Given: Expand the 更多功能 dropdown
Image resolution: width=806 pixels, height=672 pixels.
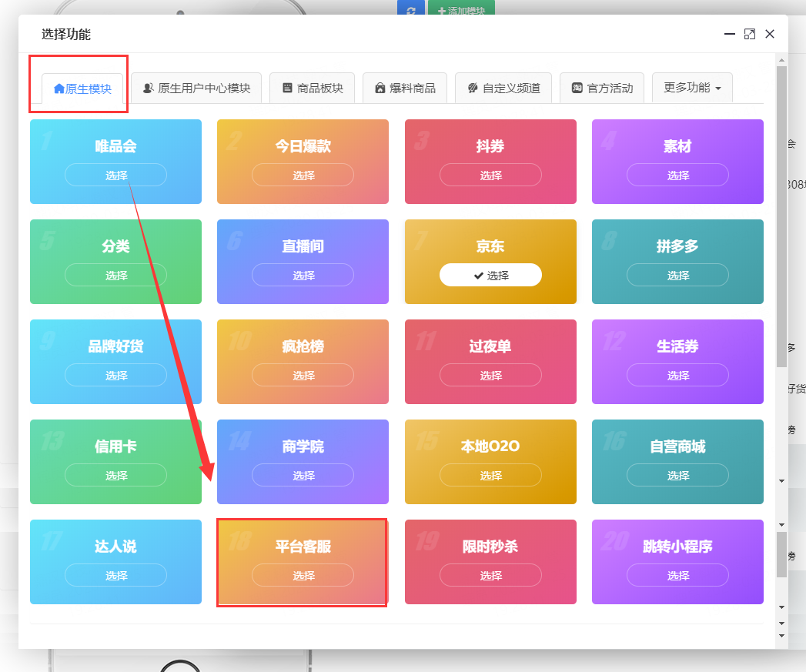Looking at the screenshot, I should pyautogui.click(x=692, y=88).
